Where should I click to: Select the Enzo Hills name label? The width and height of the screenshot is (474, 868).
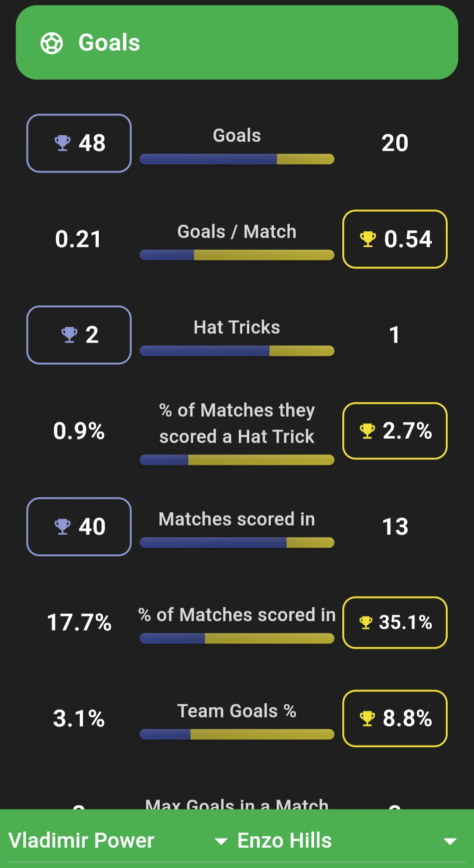pos(284,840)
